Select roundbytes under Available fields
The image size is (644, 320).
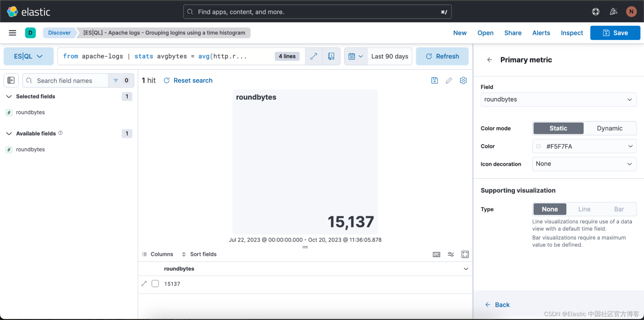(x=30, y=149)
